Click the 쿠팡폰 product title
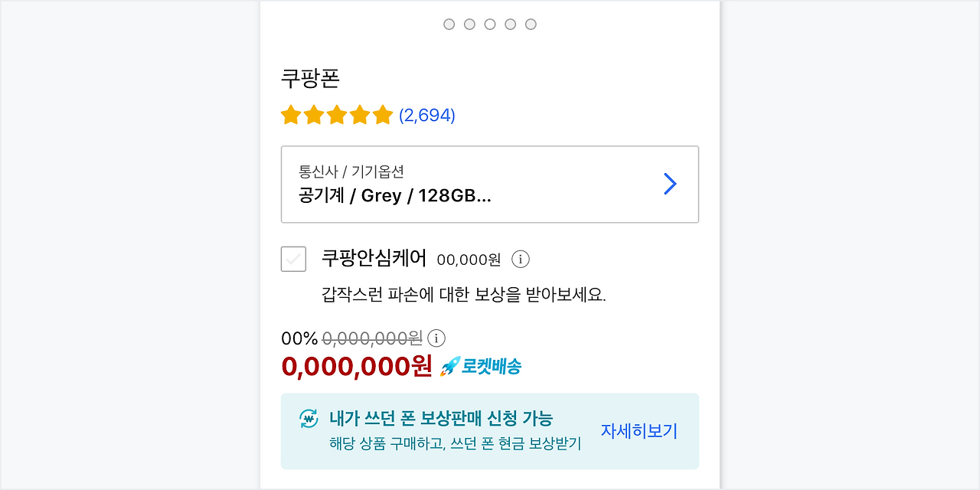 click(x=310, y=78)
